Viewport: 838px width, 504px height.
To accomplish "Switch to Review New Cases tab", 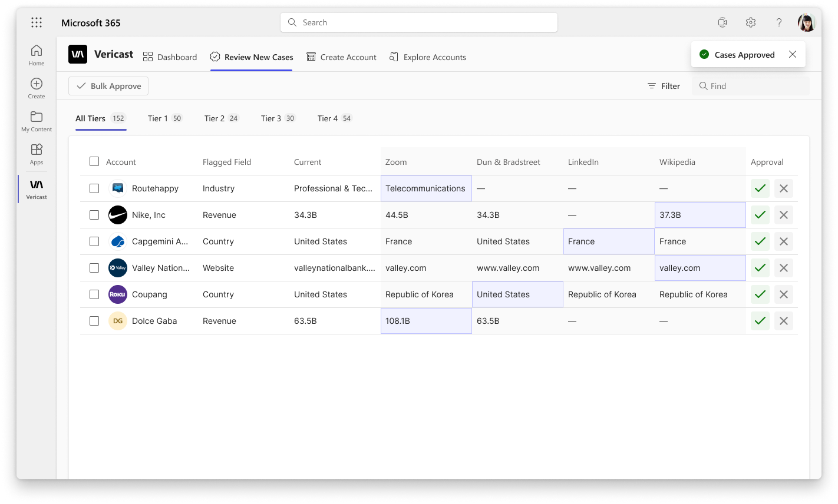I will [x=252, y=57].
